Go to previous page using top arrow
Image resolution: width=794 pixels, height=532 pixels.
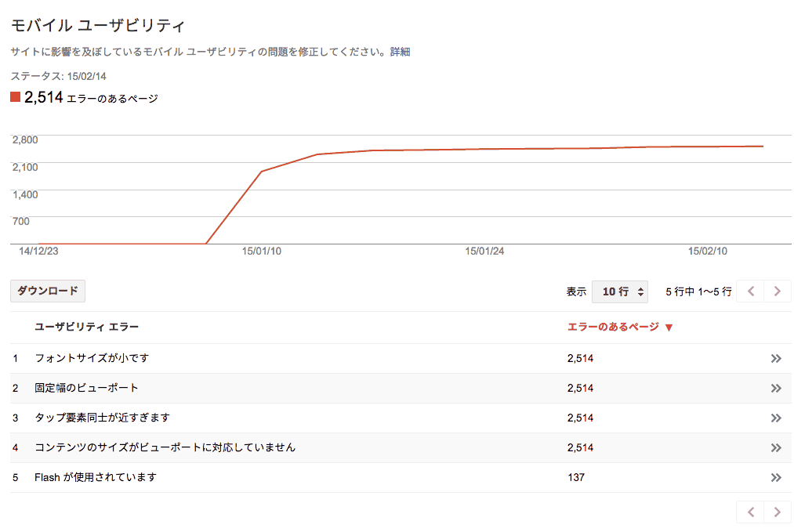point(750,291)
